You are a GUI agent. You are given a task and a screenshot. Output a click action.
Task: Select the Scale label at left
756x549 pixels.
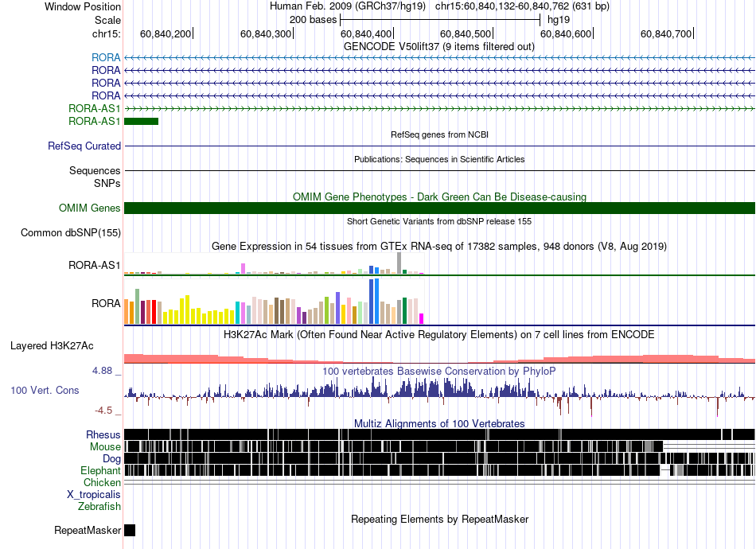click(107, 20)
